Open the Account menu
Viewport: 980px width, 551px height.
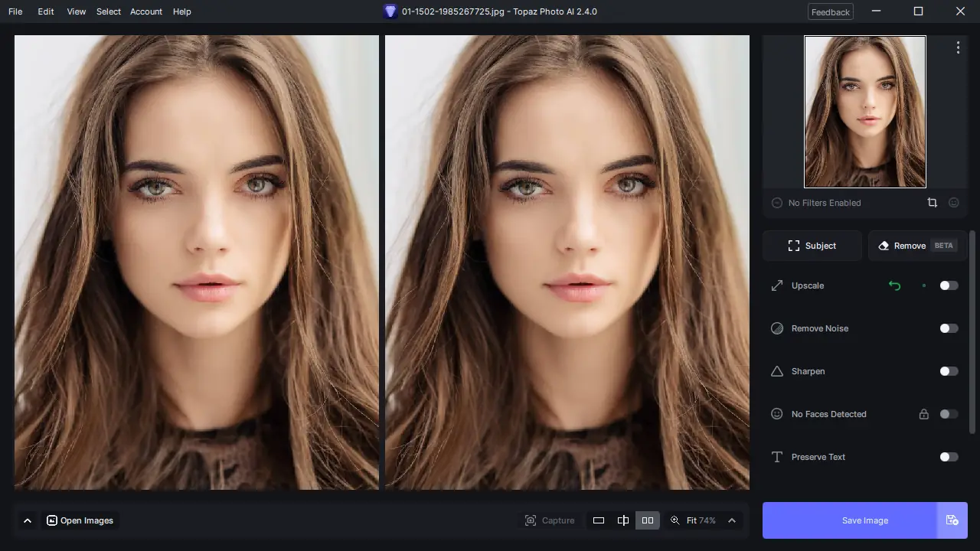146,11
